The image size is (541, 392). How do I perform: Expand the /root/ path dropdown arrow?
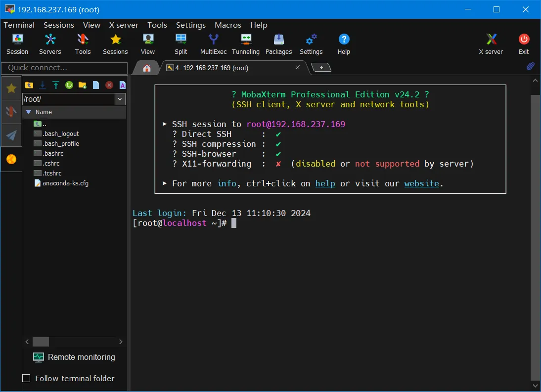click(x=120, y=99)
